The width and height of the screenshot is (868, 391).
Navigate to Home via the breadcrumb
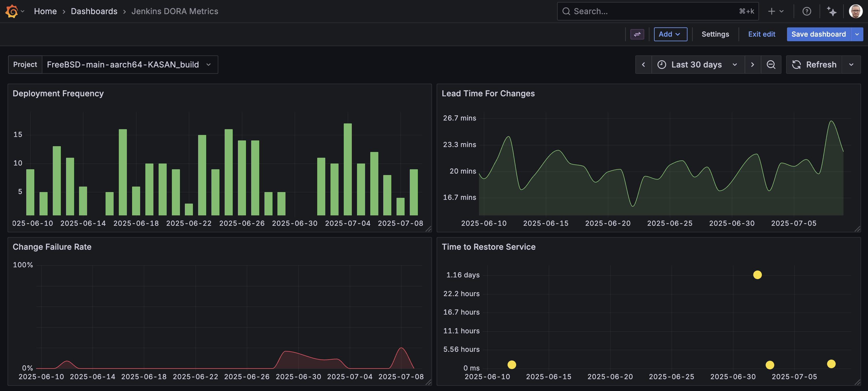(x=46, y=11)
